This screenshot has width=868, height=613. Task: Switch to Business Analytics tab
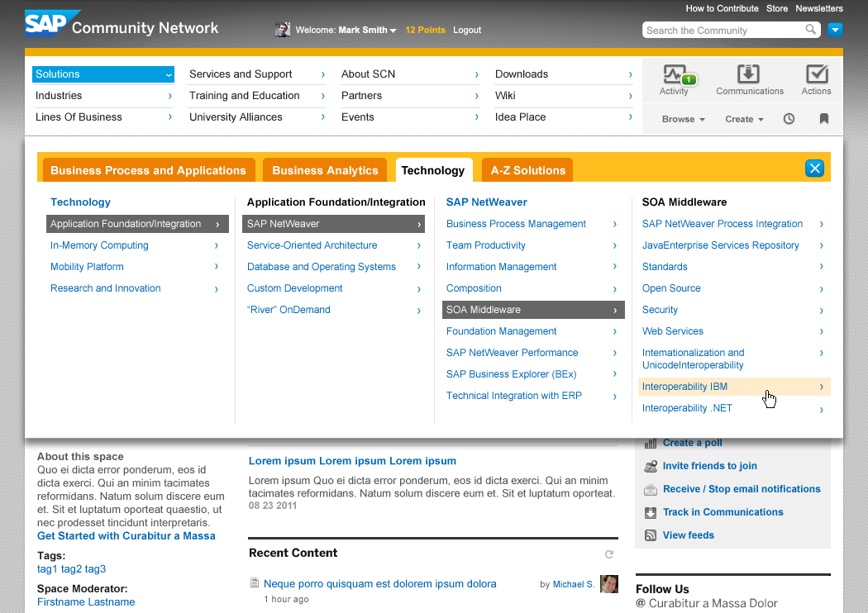tap(325, 170)
